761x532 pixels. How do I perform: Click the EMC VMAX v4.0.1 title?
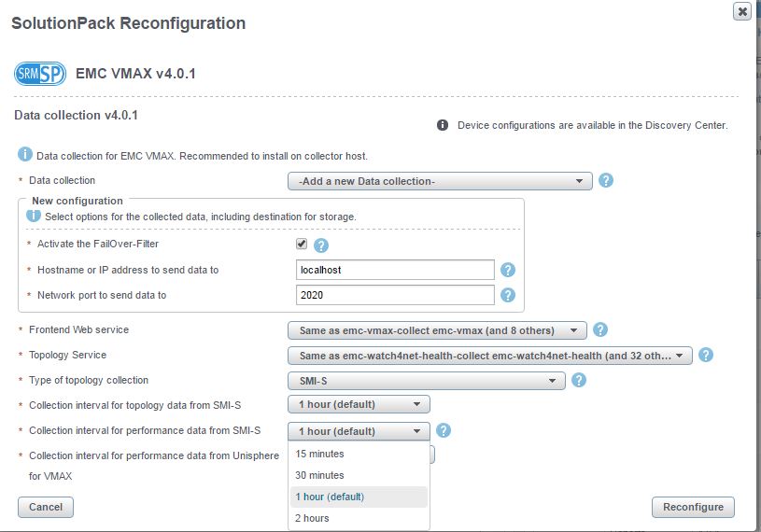click(x=135, y=74)
